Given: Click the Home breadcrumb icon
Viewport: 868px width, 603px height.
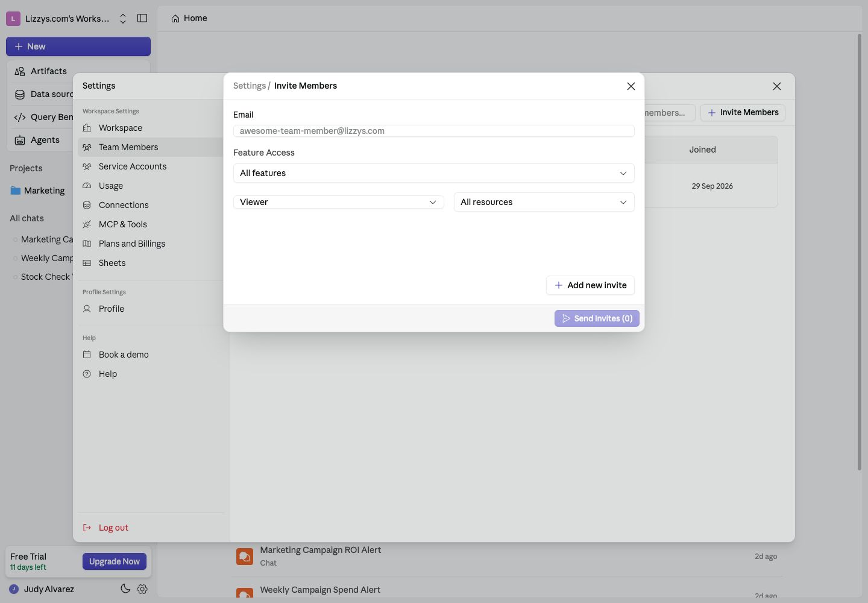Looking at the screenshot, I should click(175, 19).
